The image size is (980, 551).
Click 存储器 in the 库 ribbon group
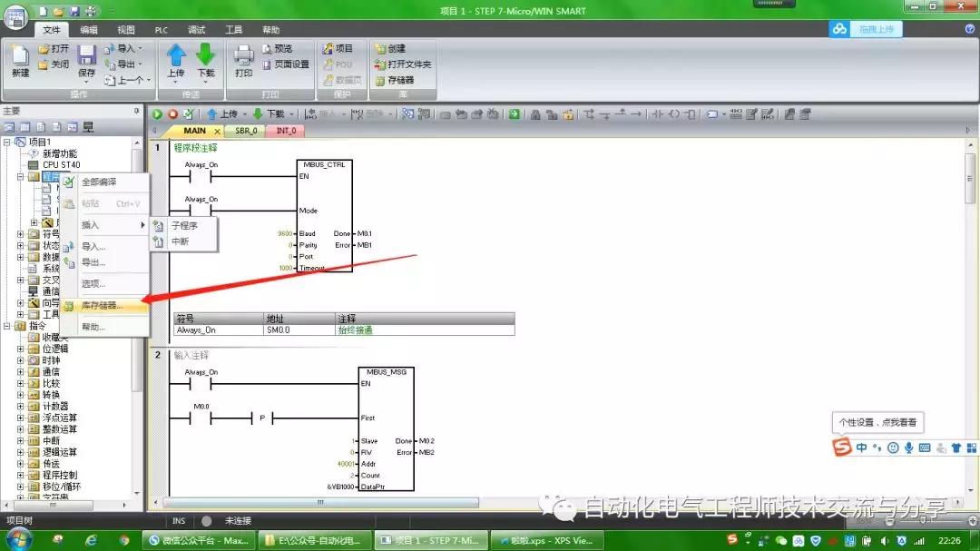tap(395, 80)
